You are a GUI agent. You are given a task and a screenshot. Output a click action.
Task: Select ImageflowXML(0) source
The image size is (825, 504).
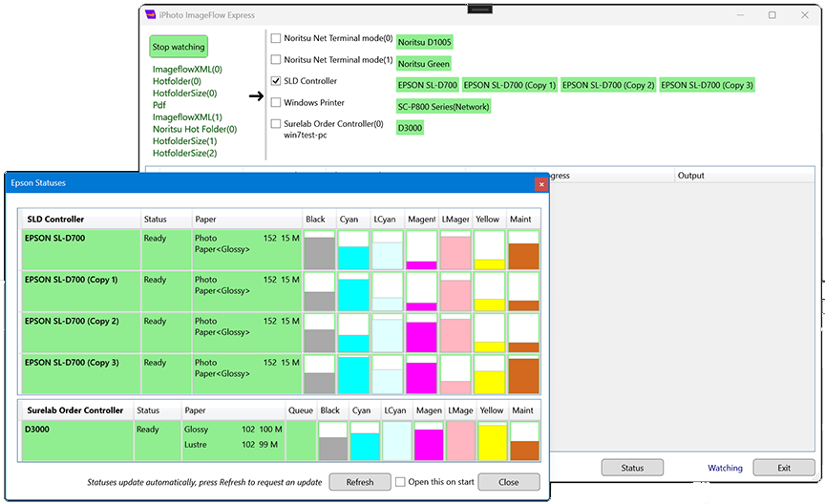coord(187,70)
